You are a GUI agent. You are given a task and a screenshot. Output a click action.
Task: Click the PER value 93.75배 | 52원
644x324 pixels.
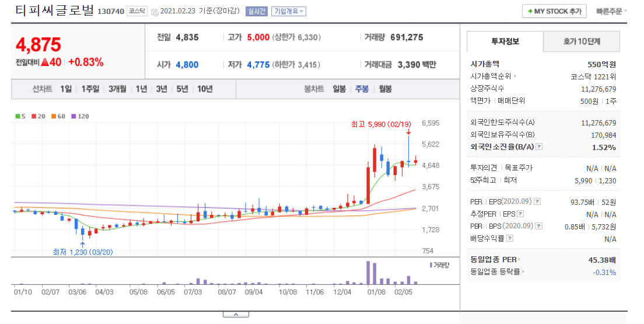coord(593,202)
